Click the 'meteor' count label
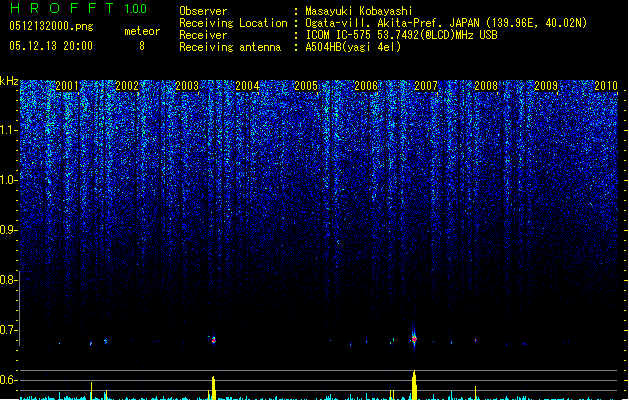Viewport: 629px width, 400px height. [x=142, y=31]
